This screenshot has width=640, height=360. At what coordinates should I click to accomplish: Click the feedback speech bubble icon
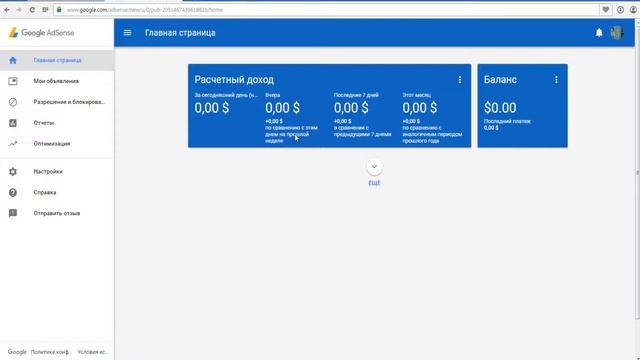point(13,213)
